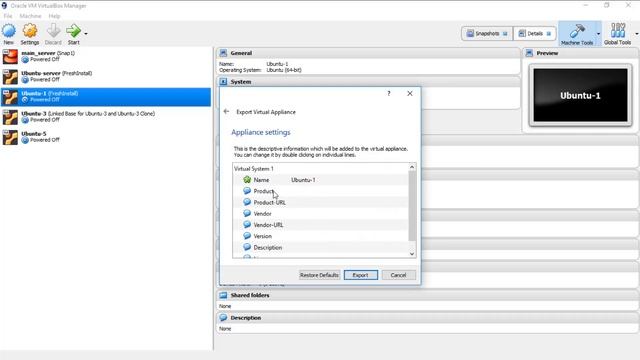Select the Ubuntu-1 VM in the list
The image size is (640, 360).
pos(106,97)
